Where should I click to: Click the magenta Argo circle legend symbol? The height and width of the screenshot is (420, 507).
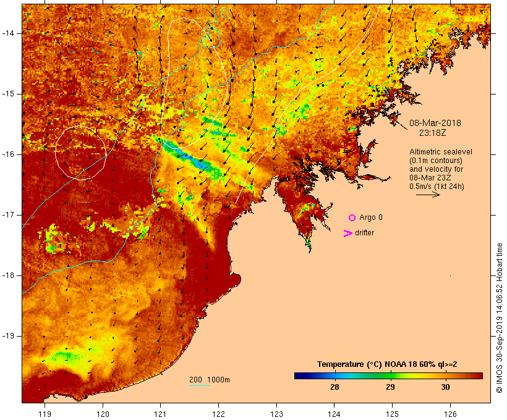(x=352, y=218)
